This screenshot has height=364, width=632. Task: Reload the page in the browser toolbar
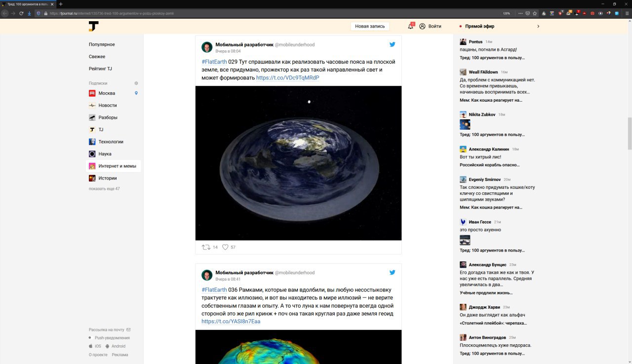click(x=21, y=13)
